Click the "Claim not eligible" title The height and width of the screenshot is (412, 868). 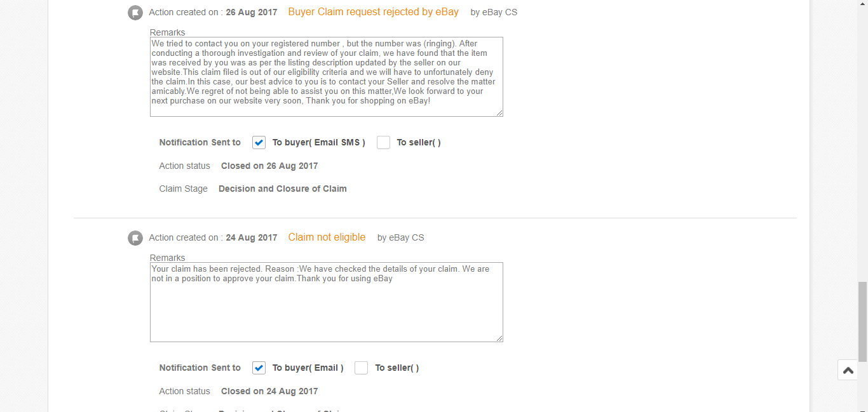point(327,237)
